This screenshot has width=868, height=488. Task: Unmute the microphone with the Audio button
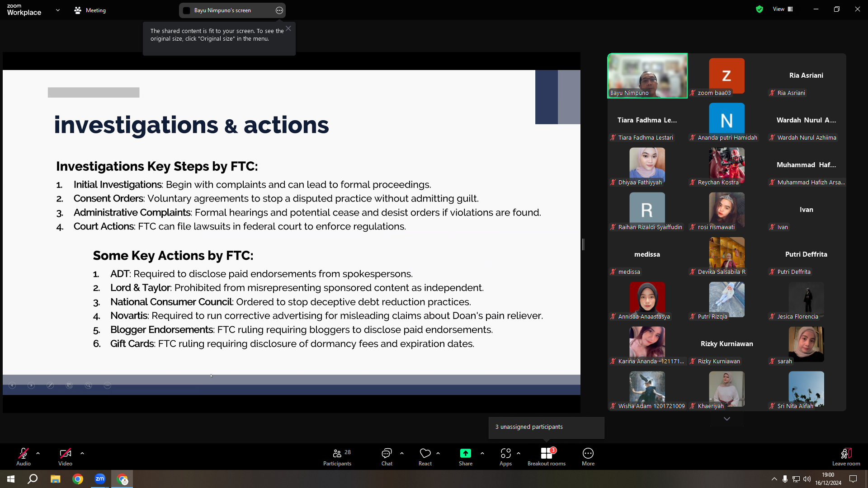(24, 456)
